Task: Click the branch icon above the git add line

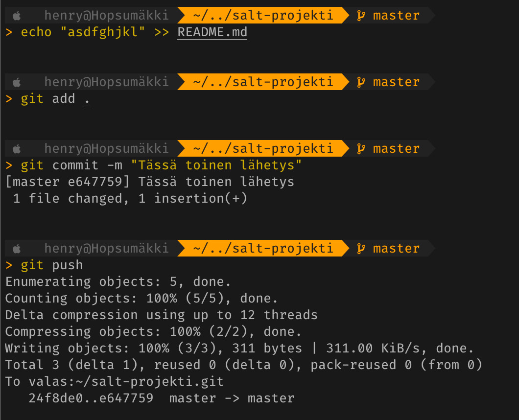Action: pos(361,82)
